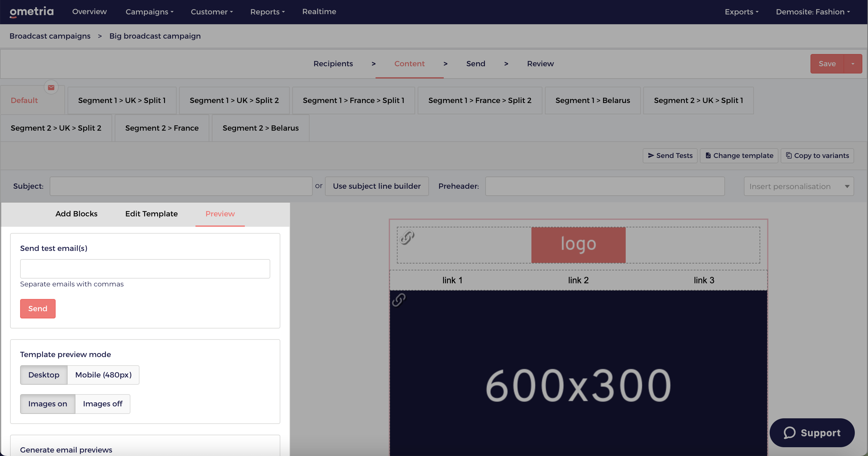
Task: Click link 2 in email template
Action: [x=578, y=280]
